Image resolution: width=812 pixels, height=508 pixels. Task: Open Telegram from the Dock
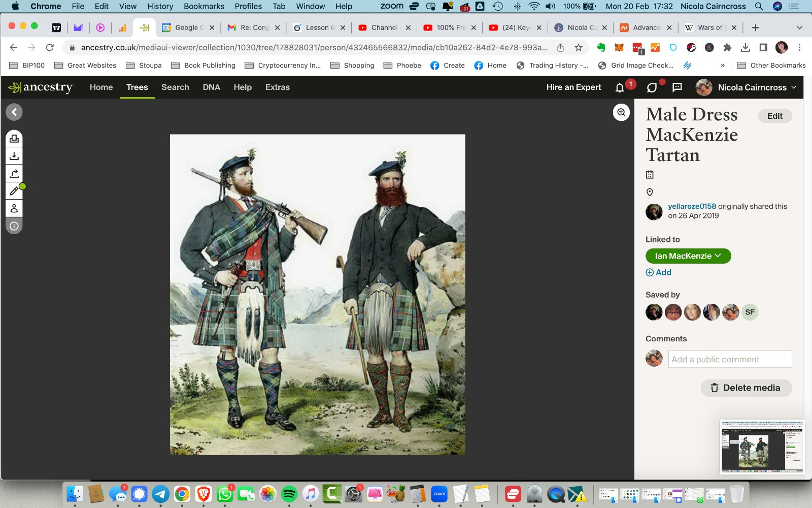pyautogui.click(x=161, y=494)
